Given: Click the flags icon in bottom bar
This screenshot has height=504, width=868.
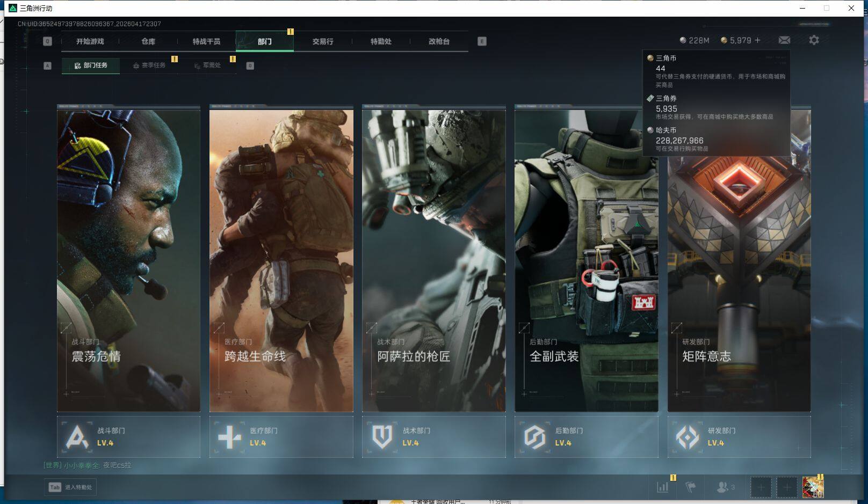Looking at the screenshot, I should [691, 487].
